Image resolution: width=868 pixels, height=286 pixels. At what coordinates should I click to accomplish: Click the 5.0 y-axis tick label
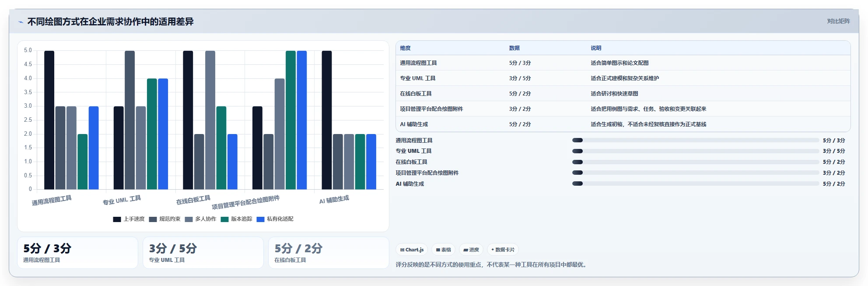(x=28, y=50)
